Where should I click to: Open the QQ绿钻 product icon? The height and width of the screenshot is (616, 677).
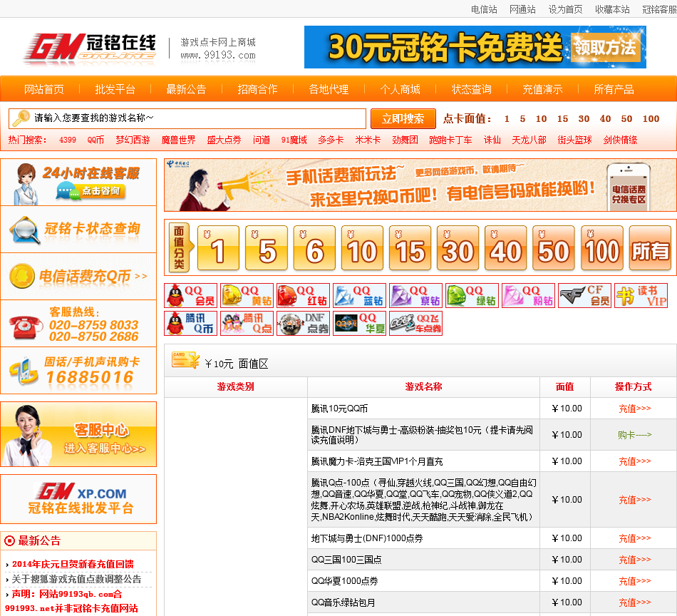pos(472,295)
